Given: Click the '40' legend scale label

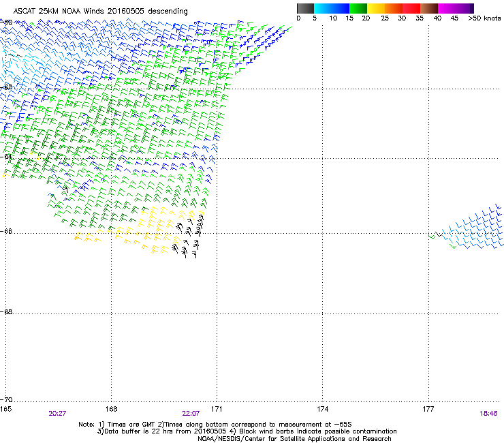Looking at the screenshot, I should [437, 18].
